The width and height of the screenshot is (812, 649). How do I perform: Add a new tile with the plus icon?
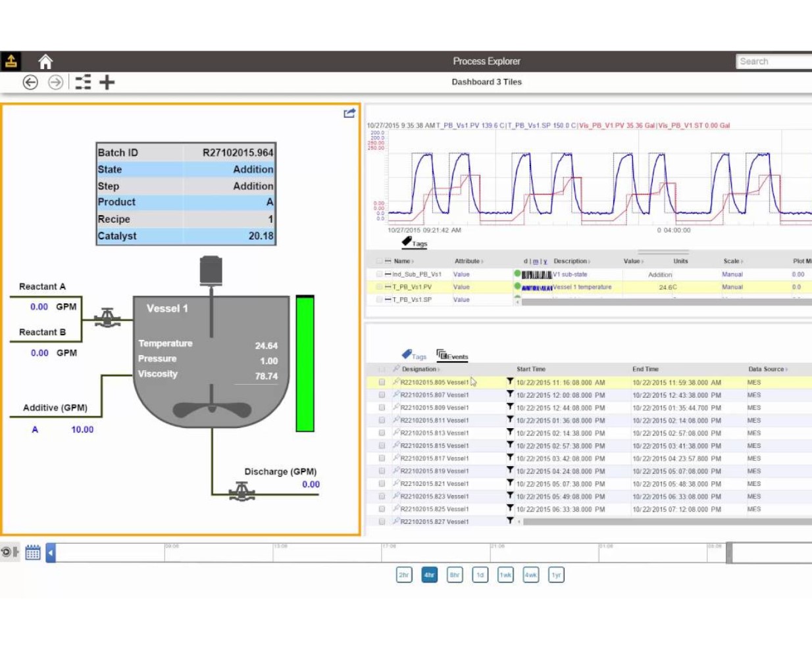[x=107, y=82]
